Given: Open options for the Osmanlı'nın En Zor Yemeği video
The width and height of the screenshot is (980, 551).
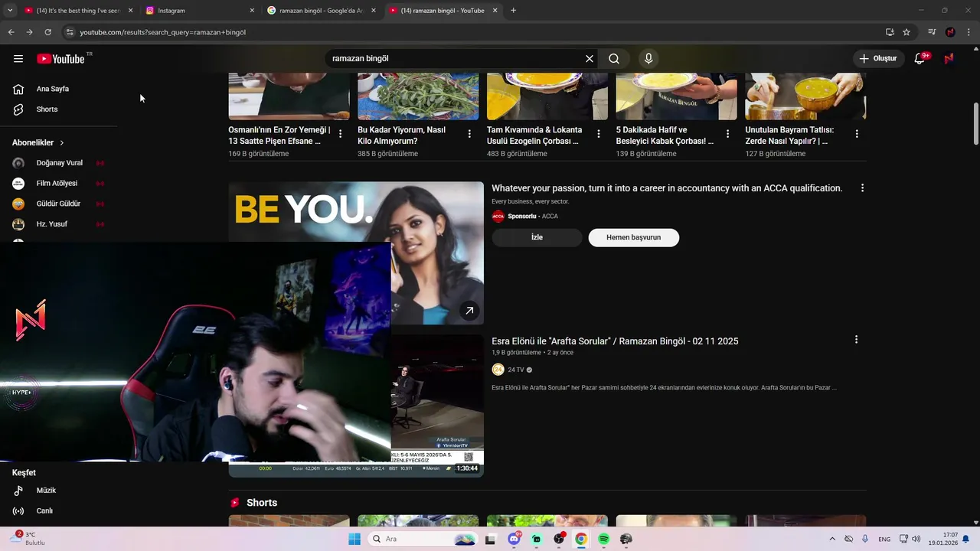Looking at the screenshot, I should [x=340, y=134].
